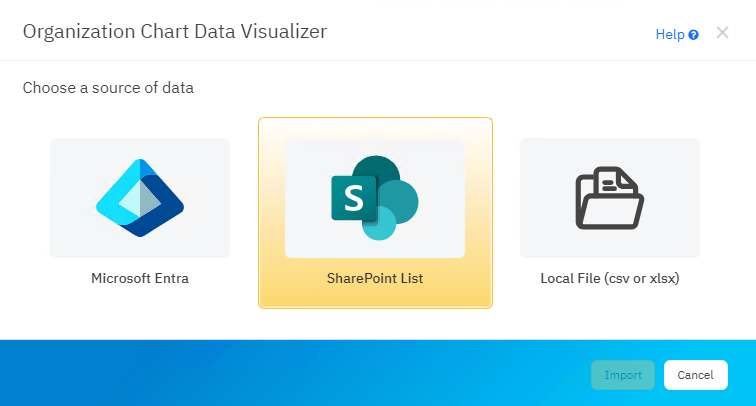
Task: Click the blue question mark help icon
Action: click(693, 35)
